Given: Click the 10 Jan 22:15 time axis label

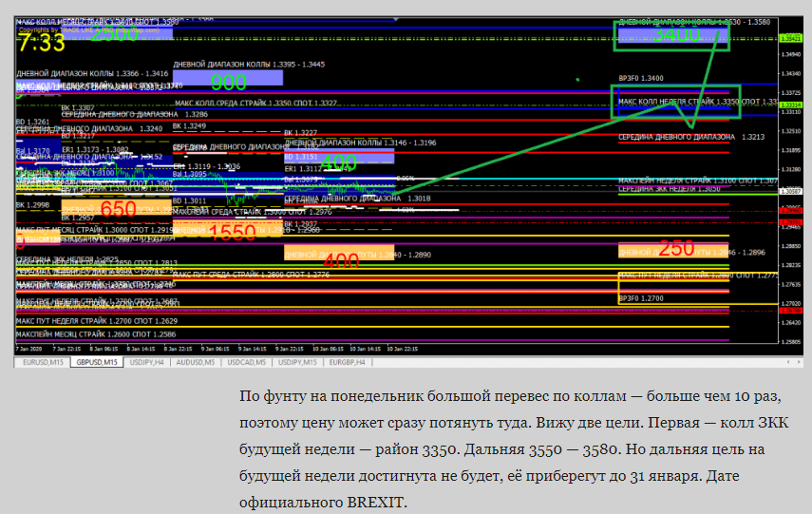Looking at the screenshot, I should 403,349.
